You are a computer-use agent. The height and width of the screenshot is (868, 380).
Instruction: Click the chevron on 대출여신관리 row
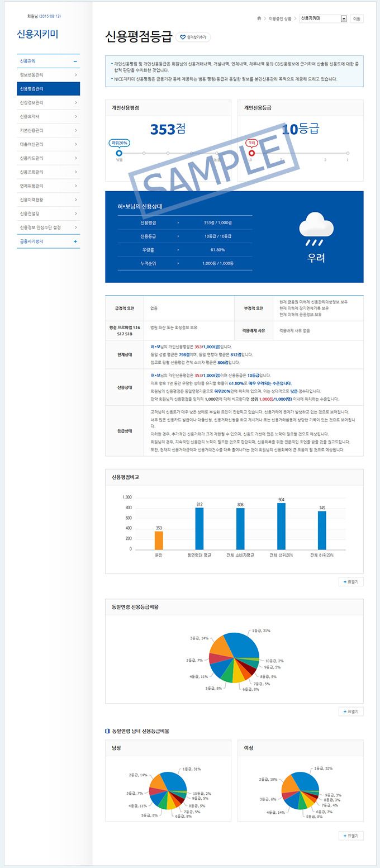pos(75,144)
